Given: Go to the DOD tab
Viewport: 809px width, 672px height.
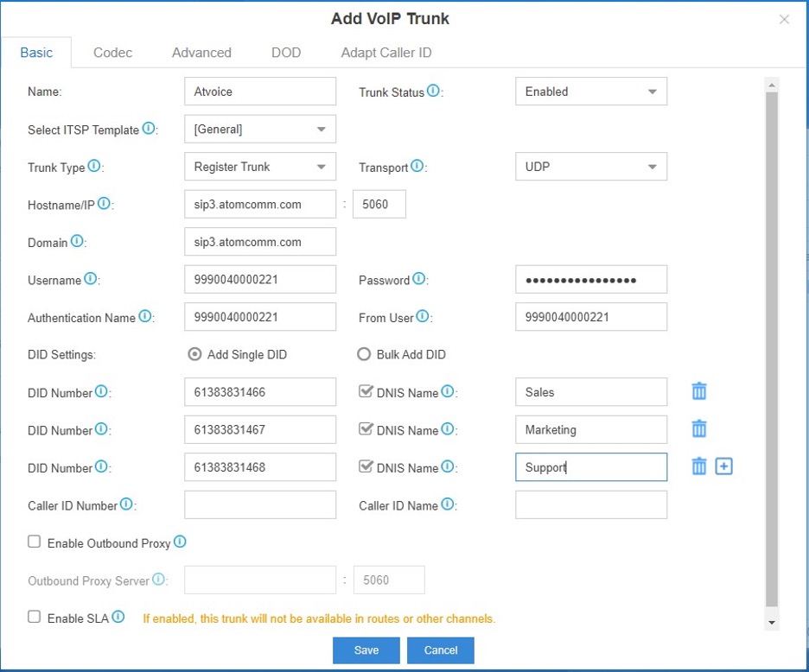Looking at the screenshot, I should (x=286, y=53).
